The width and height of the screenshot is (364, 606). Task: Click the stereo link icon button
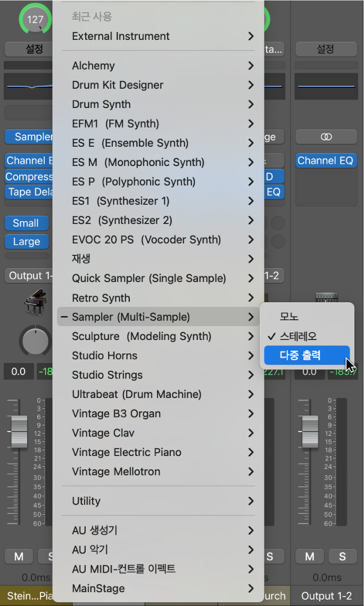(326, 137)
